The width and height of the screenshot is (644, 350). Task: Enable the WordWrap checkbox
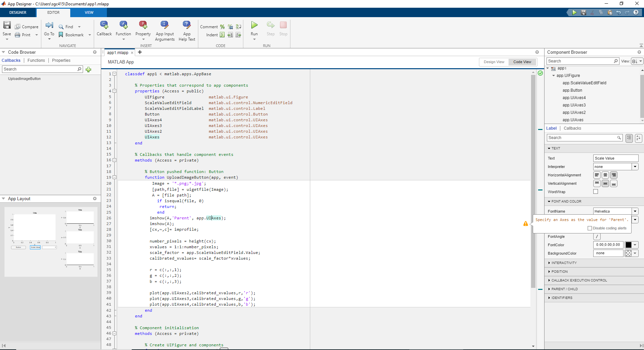[596, 192]
